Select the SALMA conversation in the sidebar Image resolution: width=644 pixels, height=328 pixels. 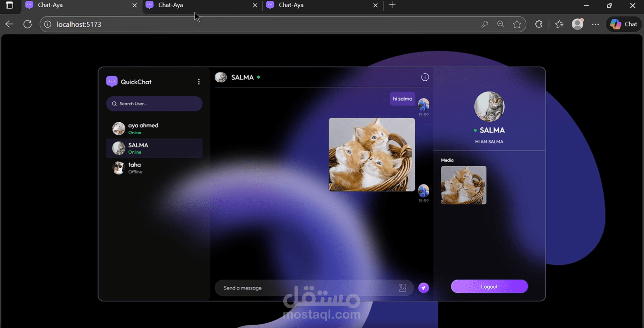154,148
